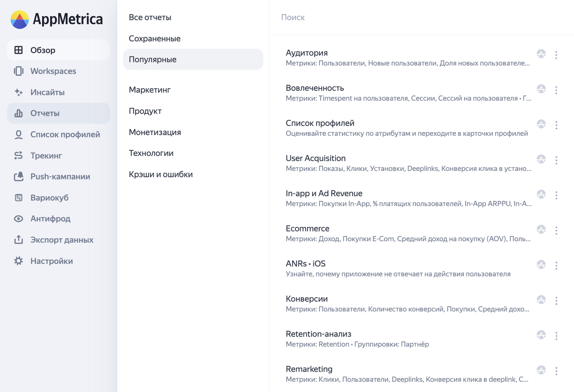Open Workspaces from the sidebar
Screen dimensions: 574x392
[x=53, y=71]
